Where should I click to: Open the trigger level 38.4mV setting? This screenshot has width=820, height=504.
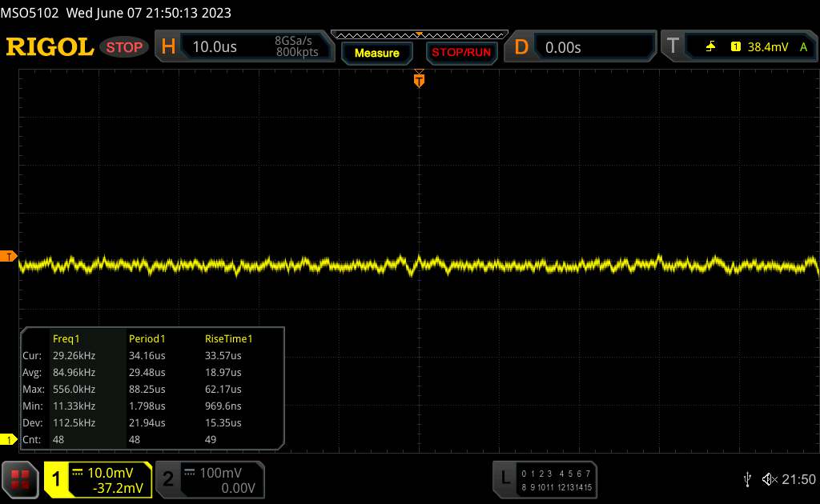768,47
